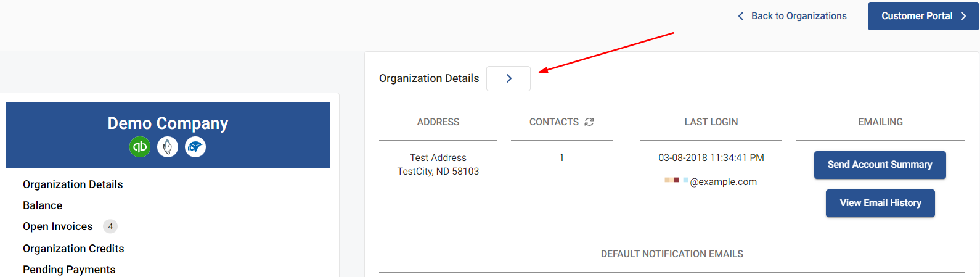Click the left chevron before Back to Organizations
The image size is (980, 277).
(x=741, y=16)
